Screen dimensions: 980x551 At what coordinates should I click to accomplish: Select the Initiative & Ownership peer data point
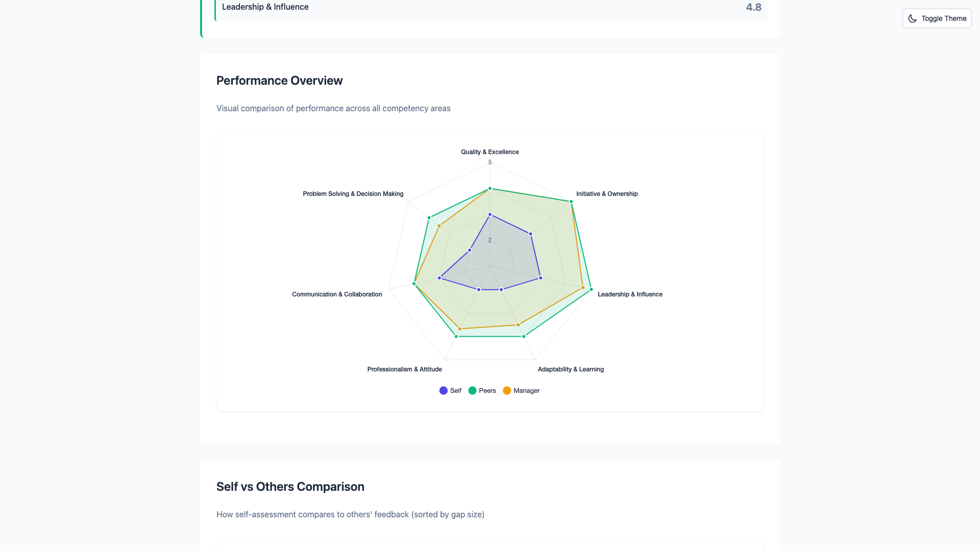pyautogui.click(x=571, y=201)
